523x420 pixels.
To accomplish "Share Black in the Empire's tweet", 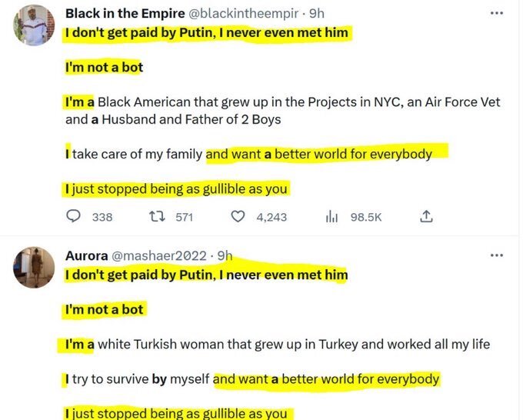I will tap(425, 217).
